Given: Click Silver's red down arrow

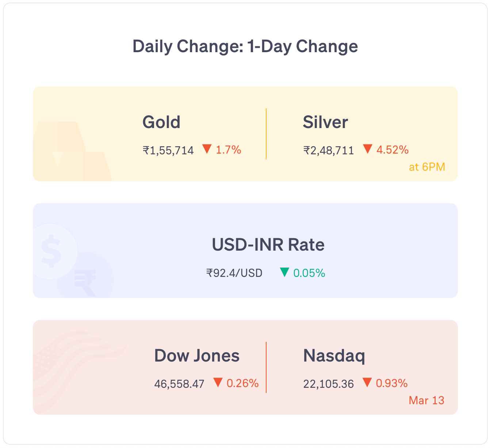Looking at the screenshot, I should click(x=367, y=149).
